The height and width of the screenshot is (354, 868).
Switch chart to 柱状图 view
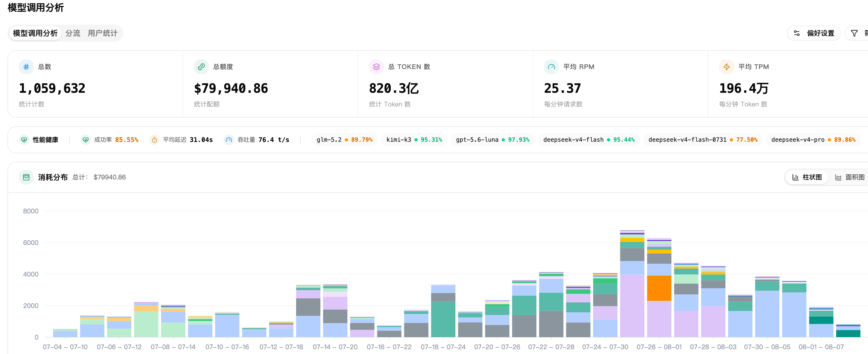tap(807, 177)
